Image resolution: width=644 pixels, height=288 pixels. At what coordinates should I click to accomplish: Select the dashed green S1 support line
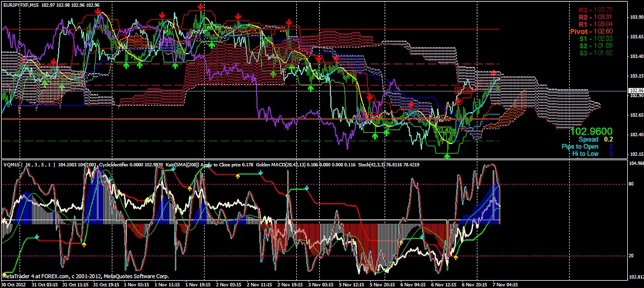click(x=250, y=141)
